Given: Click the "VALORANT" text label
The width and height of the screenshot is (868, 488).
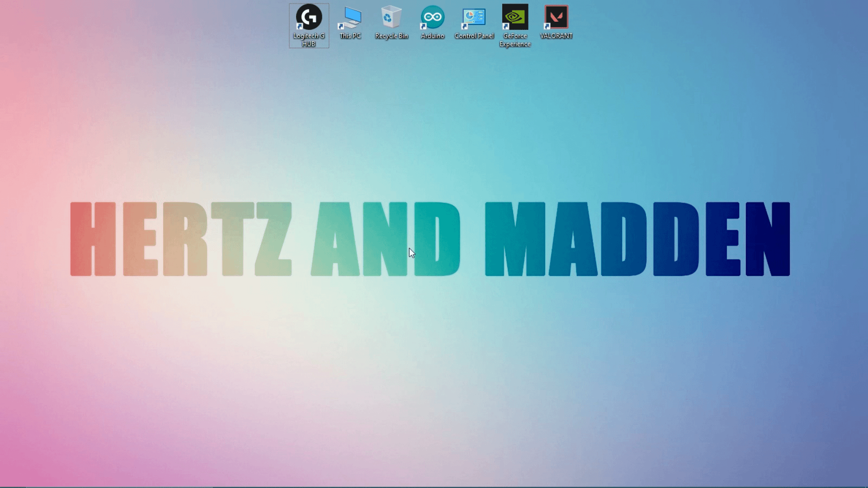Looking at the screenshot, I should coord(556,36).
